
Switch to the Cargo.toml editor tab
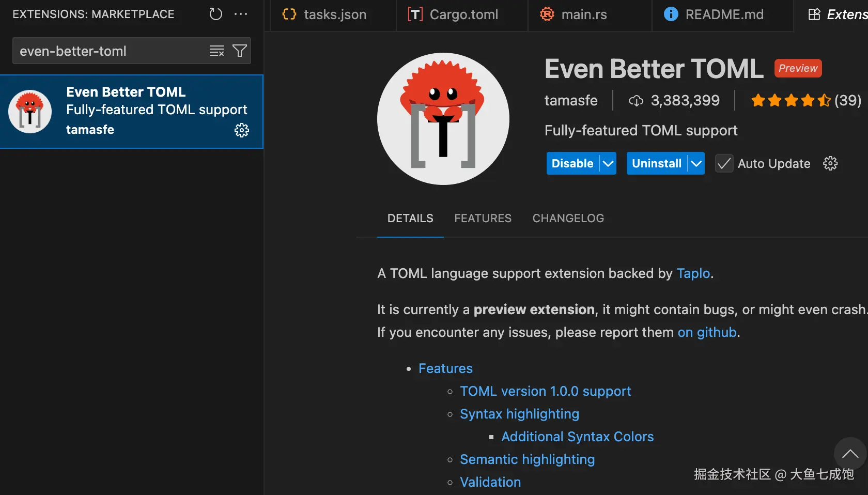pos(462,14)
